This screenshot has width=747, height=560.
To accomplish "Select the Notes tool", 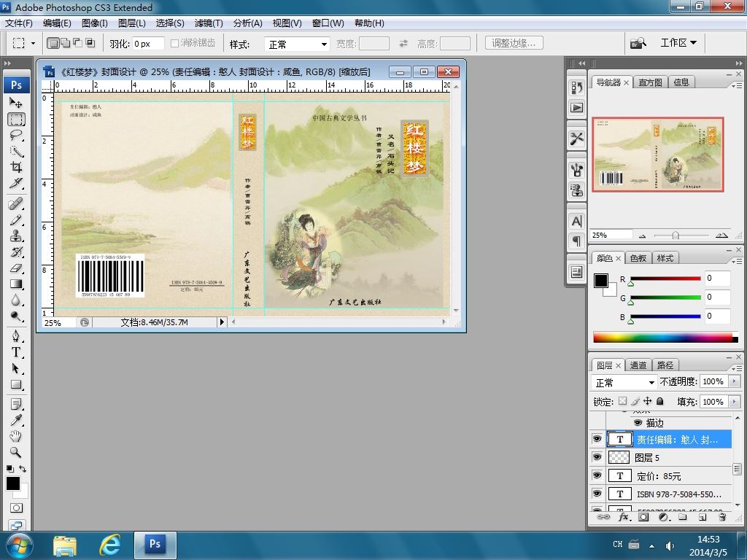I will tap(16, 405).
